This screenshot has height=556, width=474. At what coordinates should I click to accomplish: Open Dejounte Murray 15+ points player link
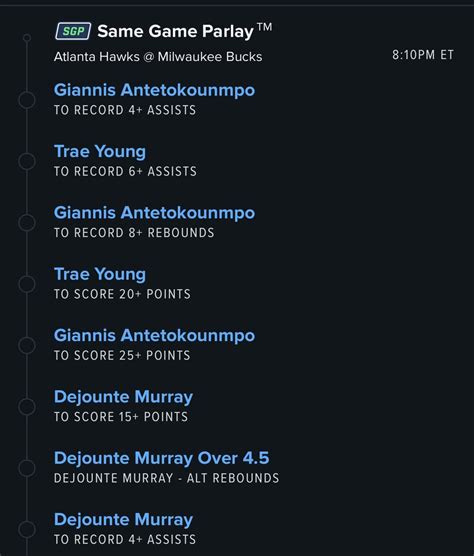[123, 397]
